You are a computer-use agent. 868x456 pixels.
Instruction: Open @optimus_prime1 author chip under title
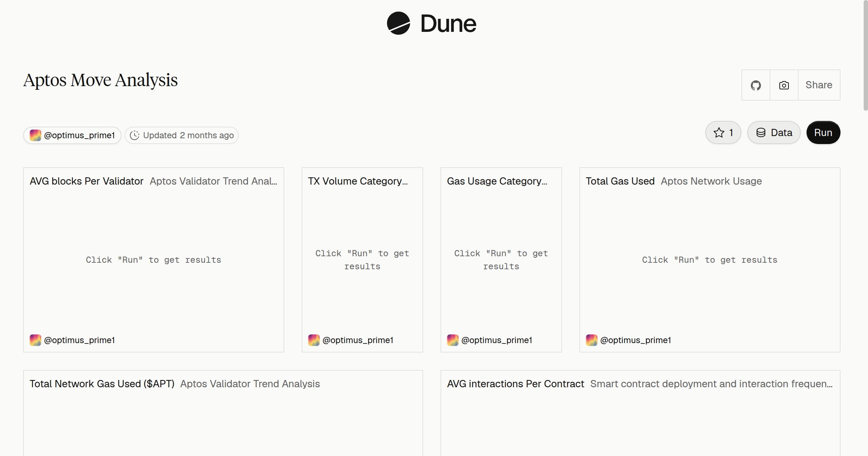72,135
